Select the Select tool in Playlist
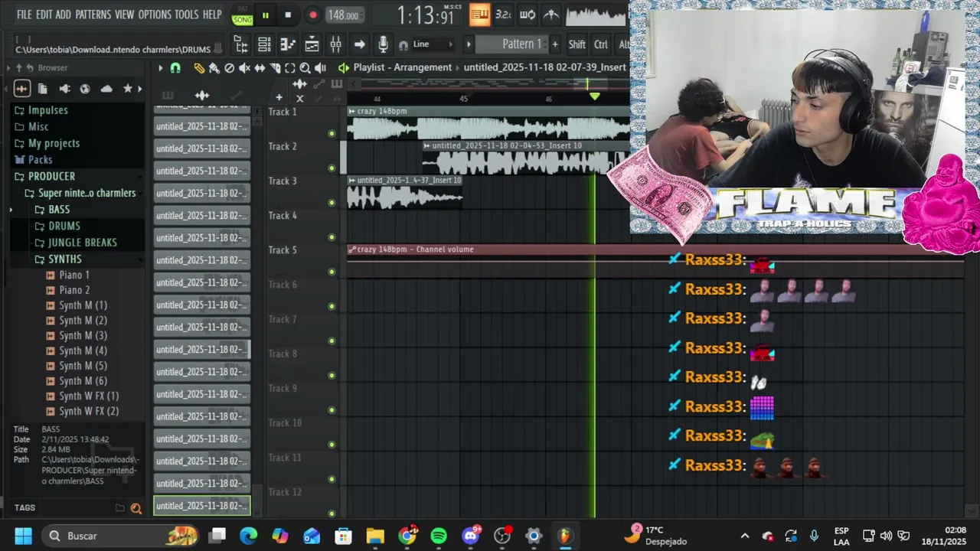 [x=289, y=68]
